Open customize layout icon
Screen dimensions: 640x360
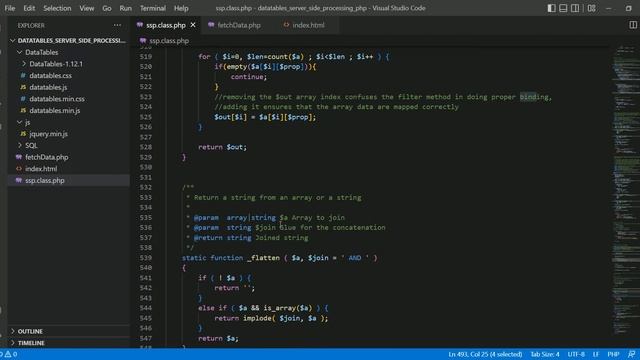coord(591,8)
